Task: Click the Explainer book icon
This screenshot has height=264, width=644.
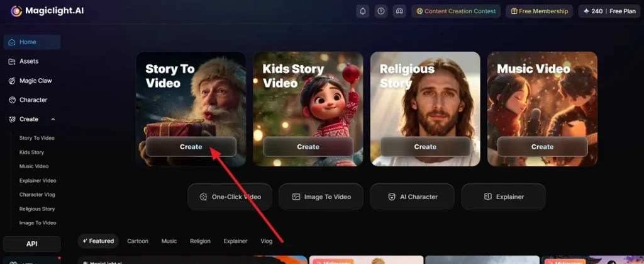Action: tap(488, 197)
